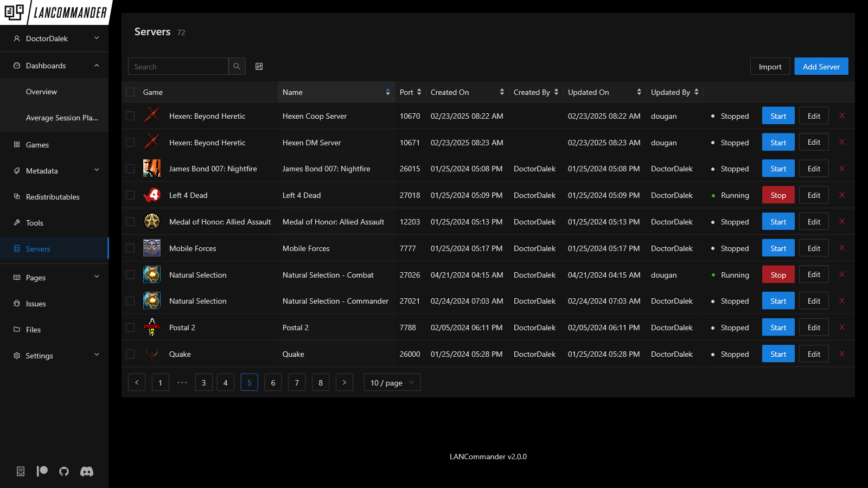This screenshot has height=488, width=868.
Task: Select the Mobile Forces row checkbox
Action: (x=130, y=248)
